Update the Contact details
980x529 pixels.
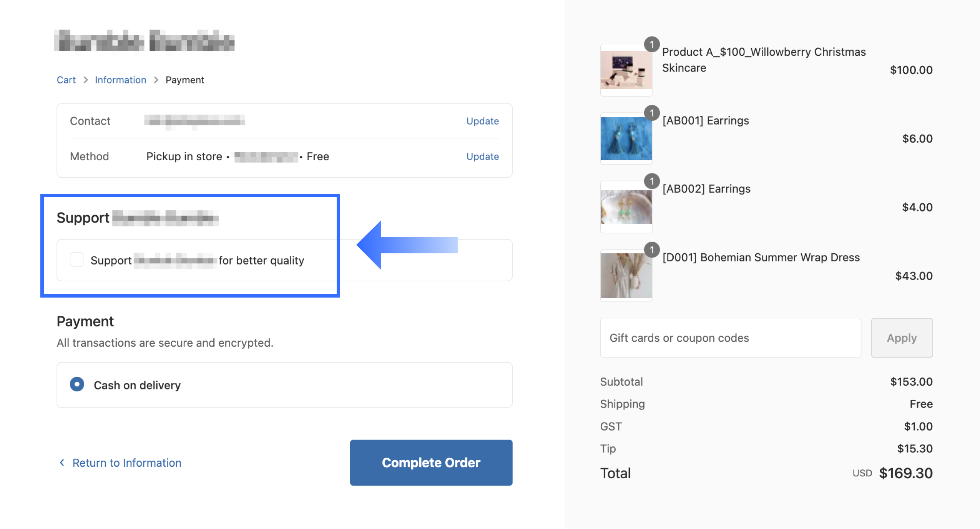pyautogui.click(x=482, y=121)
